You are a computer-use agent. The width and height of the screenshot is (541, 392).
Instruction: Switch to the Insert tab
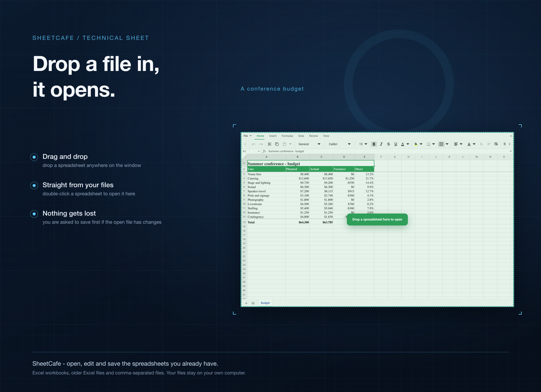click(x=273, y=136)
